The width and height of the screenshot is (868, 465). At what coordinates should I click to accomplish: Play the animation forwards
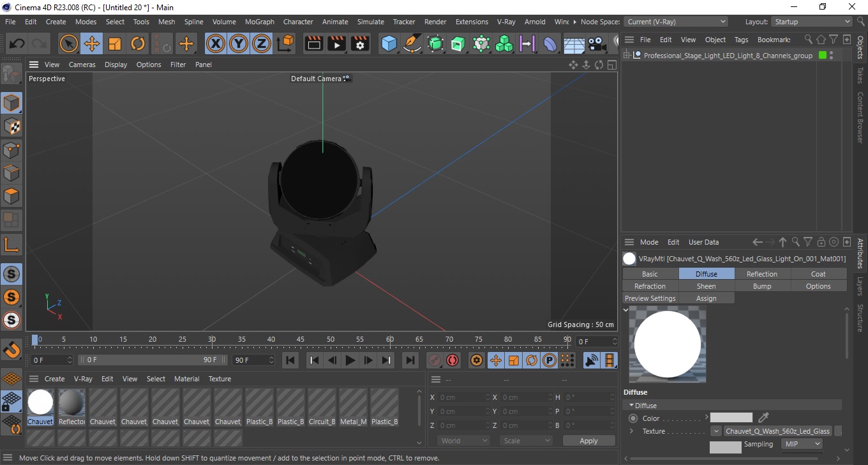350,360
